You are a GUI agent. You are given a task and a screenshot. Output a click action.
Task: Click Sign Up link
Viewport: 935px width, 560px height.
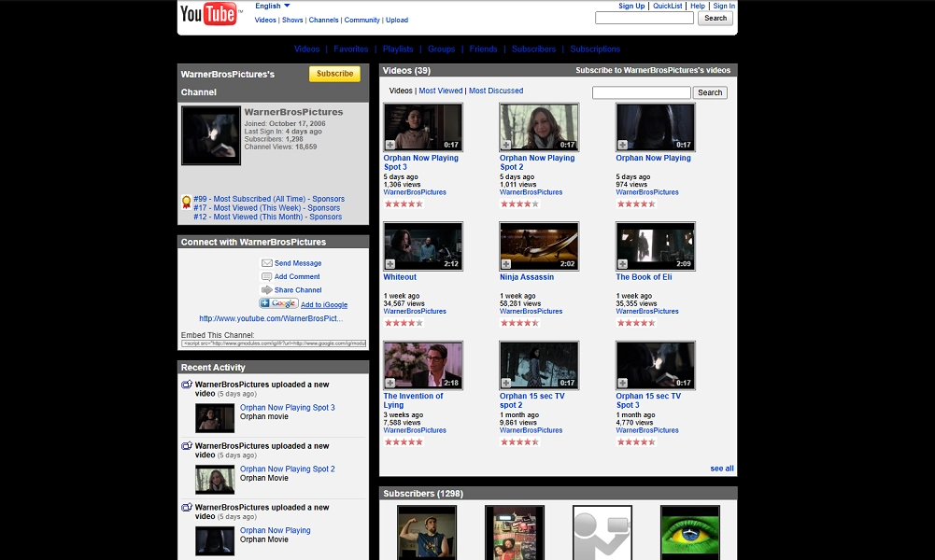tap(631, 6)
